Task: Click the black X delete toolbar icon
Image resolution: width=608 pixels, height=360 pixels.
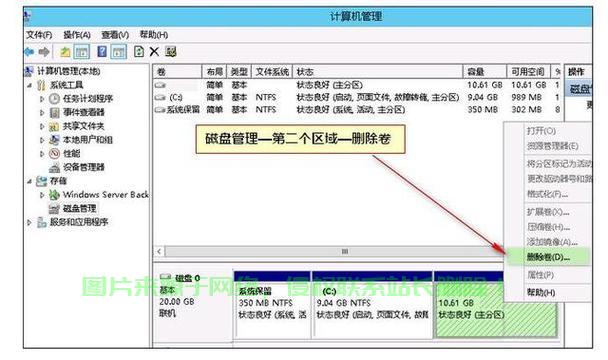Action: coord(154,52)
